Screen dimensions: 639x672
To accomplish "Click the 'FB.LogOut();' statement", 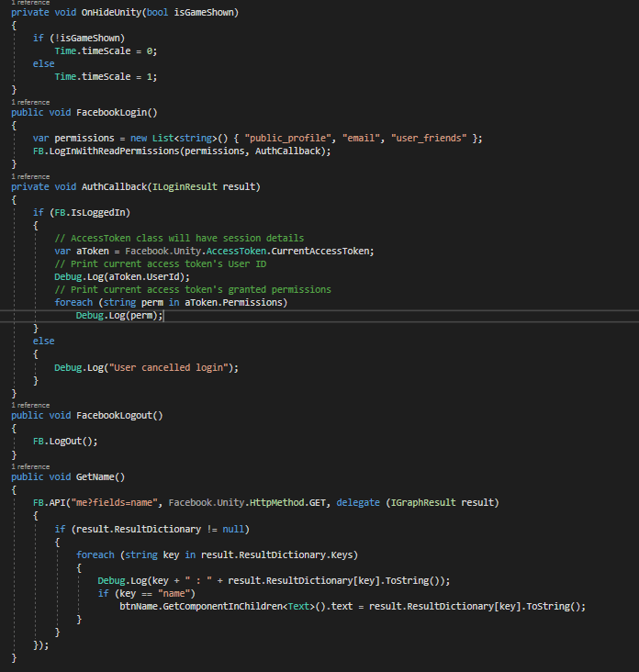I will coord(65,441).
